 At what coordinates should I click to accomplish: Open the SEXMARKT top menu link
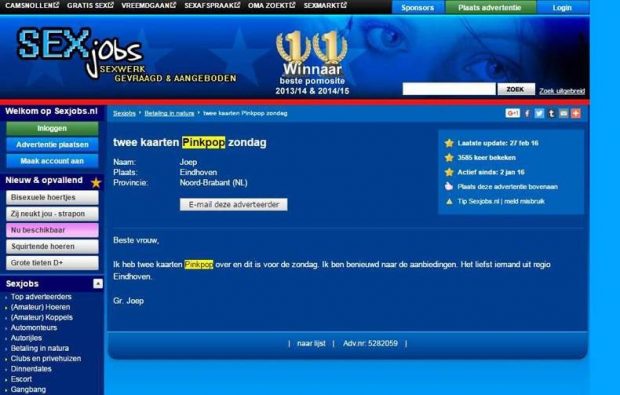click(325, 5)
